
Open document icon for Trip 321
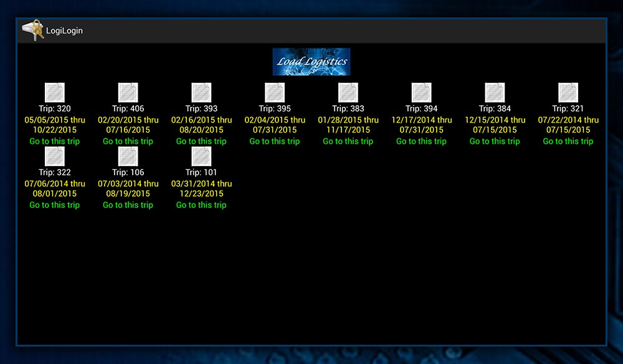click(x=568, y=93)
